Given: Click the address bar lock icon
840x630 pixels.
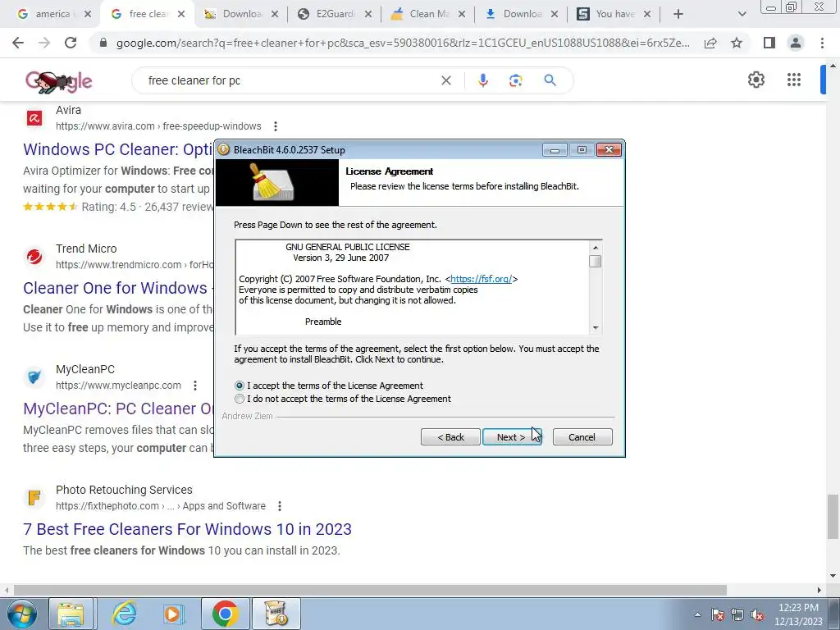Looking at the screenshot, I should 103,43.
